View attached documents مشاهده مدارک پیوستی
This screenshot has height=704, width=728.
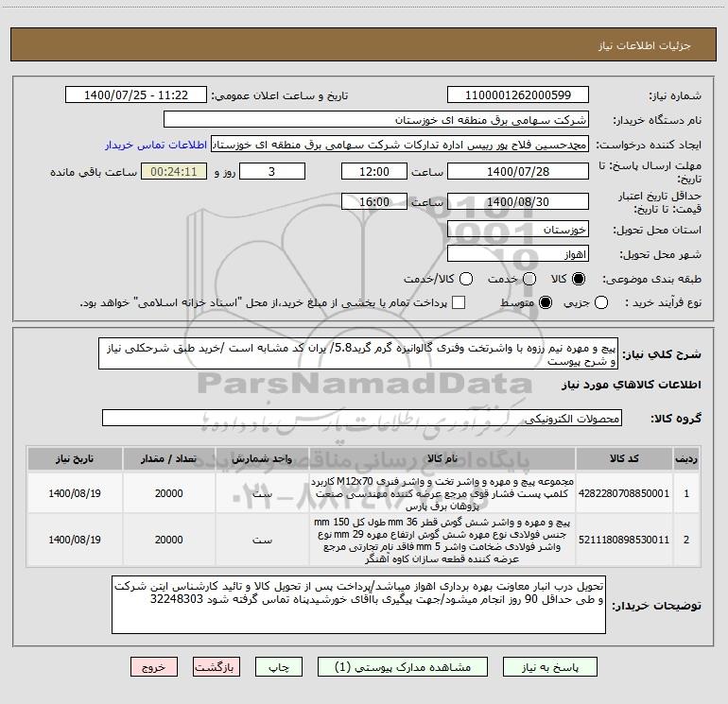coord(403,667)
